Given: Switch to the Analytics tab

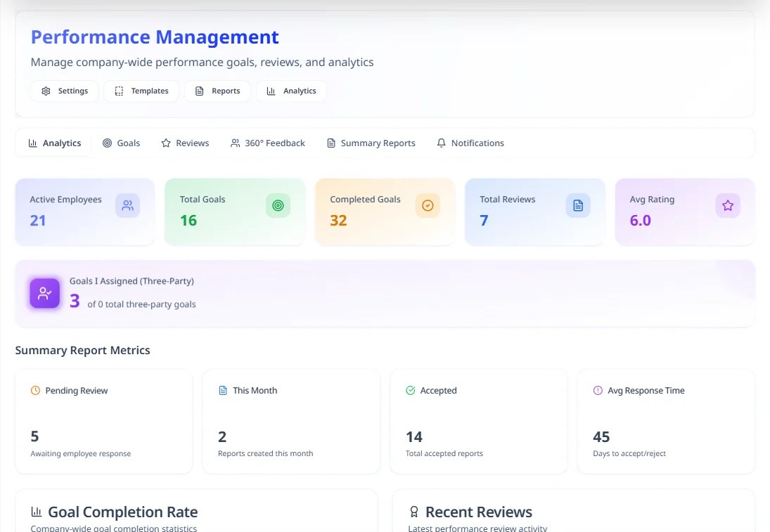Looking at the screenshot, I should [55, 143].
